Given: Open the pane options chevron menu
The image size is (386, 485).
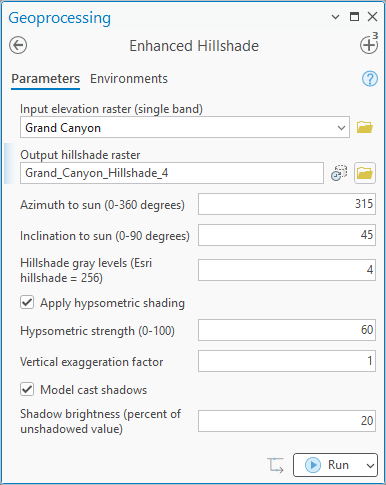Looking at the screenshot, I should (335, 17).
